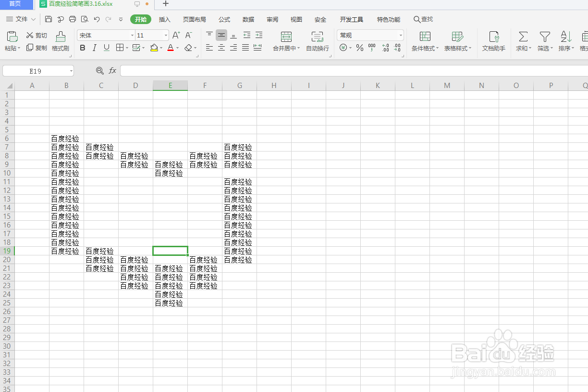Expand the Name Box dropdown showing E19
Viewport: 588px width, 392px height.
tap(71, 71)
